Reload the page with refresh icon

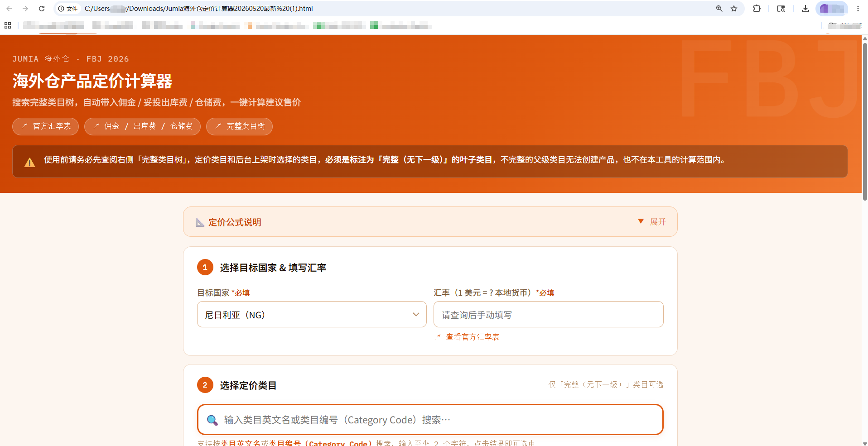(x=42, y=9)
